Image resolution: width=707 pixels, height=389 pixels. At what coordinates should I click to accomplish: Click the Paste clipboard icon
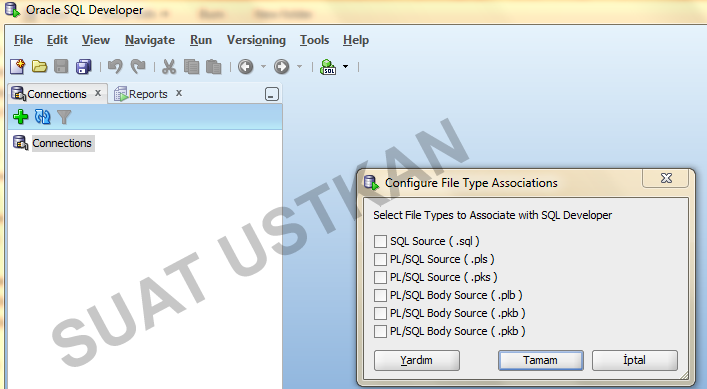click(213, 67)
